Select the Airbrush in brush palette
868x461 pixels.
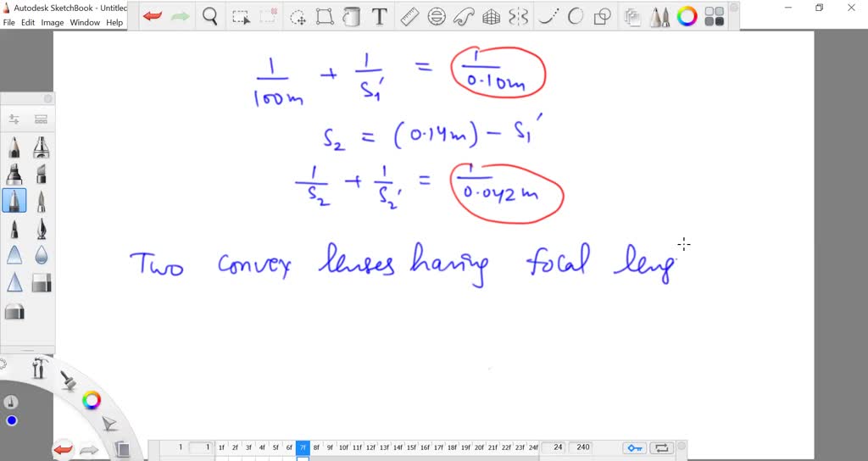tap(41, 147)
